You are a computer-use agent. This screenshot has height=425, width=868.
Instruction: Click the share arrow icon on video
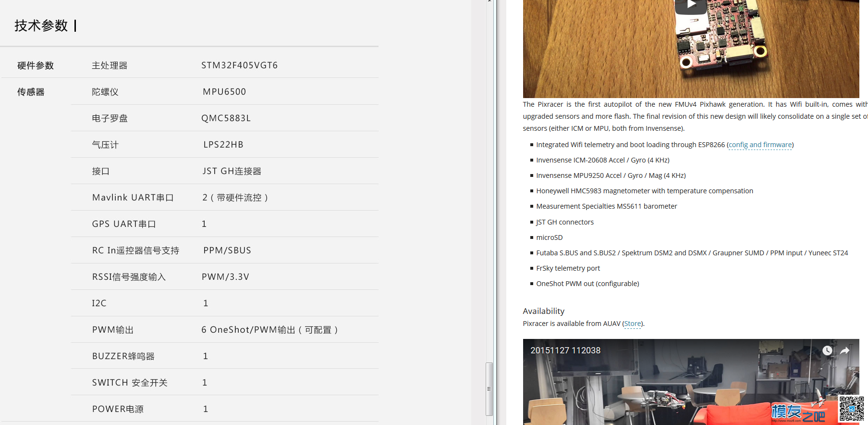pos(844,350)
